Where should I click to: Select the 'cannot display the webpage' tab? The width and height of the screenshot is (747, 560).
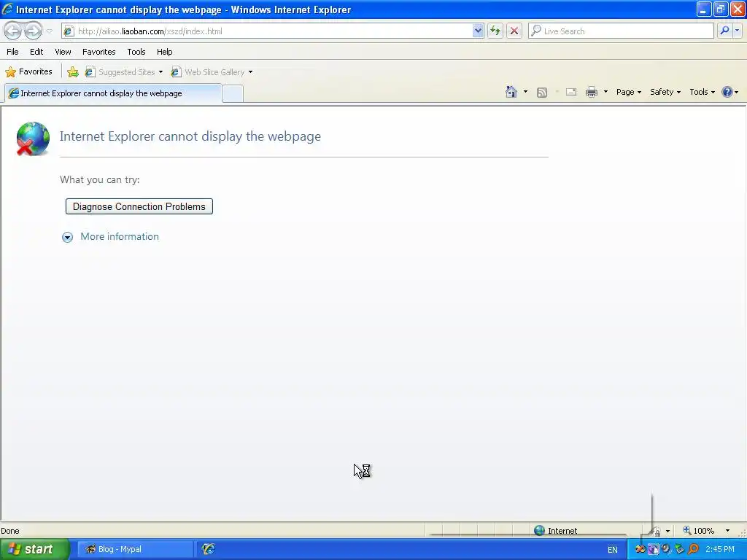coord(113,93)
